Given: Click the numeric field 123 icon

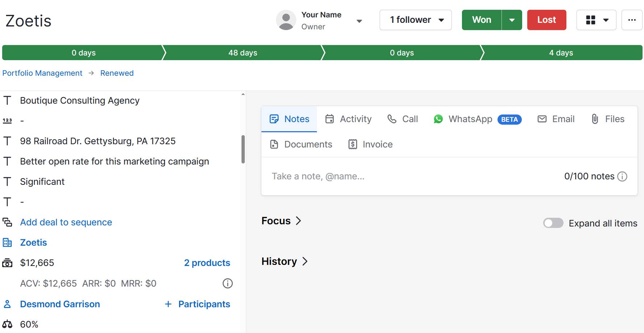Looking at the screenshot, I should (7, 121).
